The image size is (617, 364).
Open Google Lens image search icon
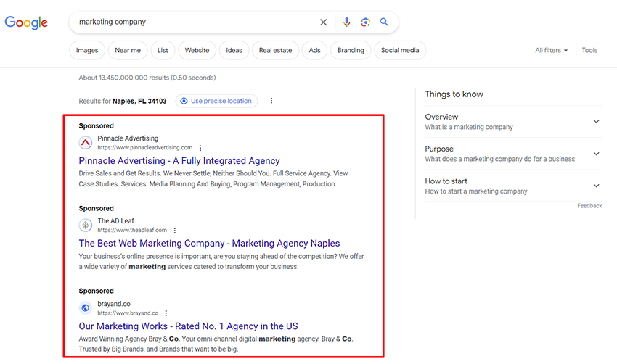click(366, 22)
